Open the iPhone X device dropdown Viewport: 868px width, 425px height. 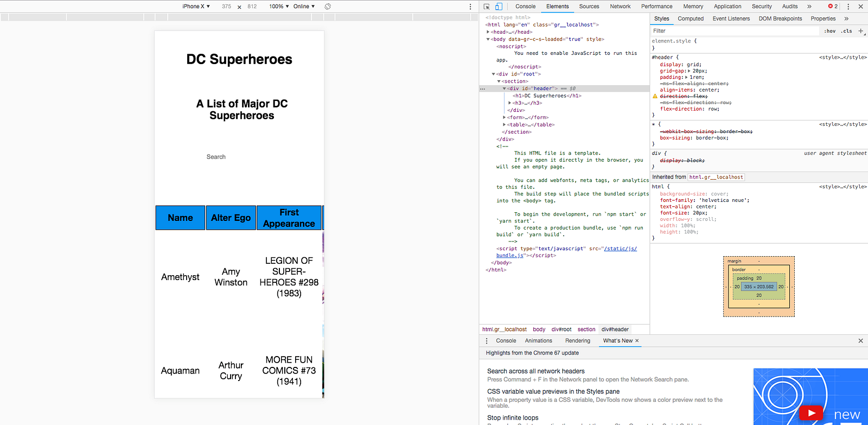[x=196, y=7]
